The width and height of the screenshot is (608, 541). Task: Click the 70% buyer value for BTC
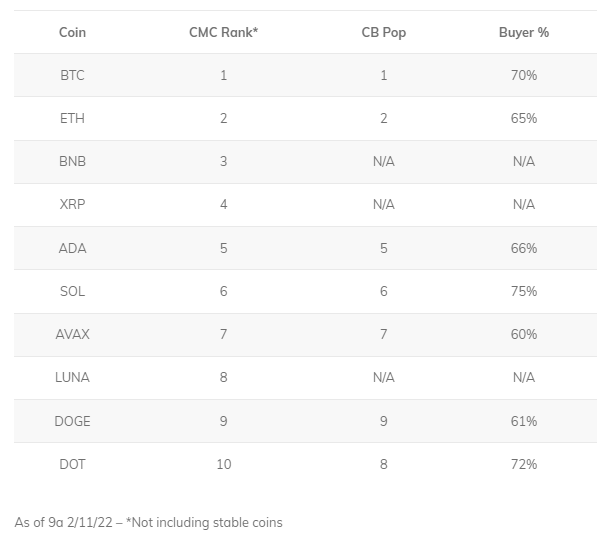pyautogui.click(x=523, y=75)
